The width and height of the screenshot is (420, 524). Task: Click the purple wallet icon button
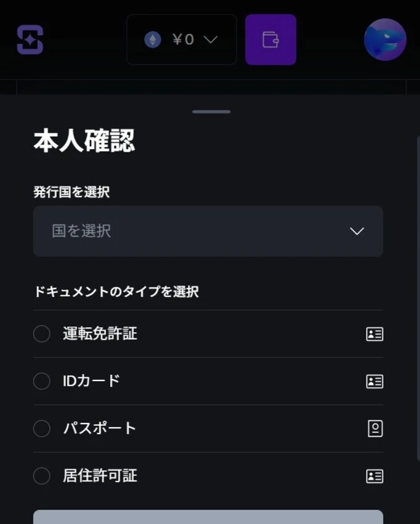tap(270, 39)
